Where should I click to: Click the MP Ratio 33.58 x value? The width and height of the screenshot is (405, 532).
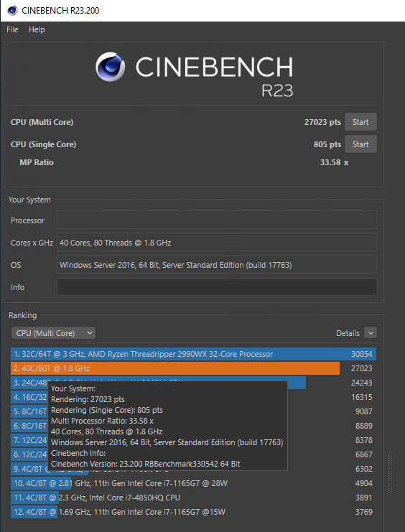point(334,162)
